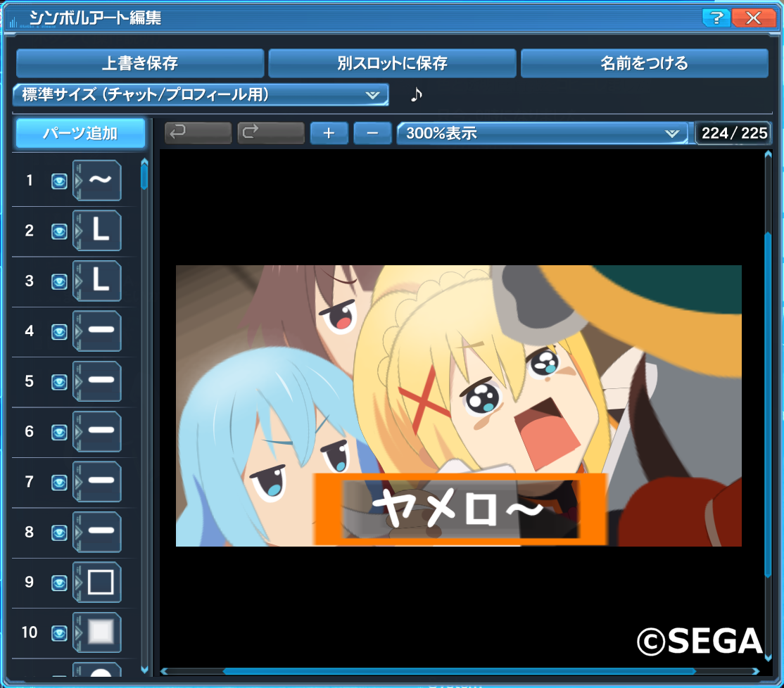Hide layer 8 with the eye toggle
Viewport: 784px width, 688px height.
tap(59, 533)
